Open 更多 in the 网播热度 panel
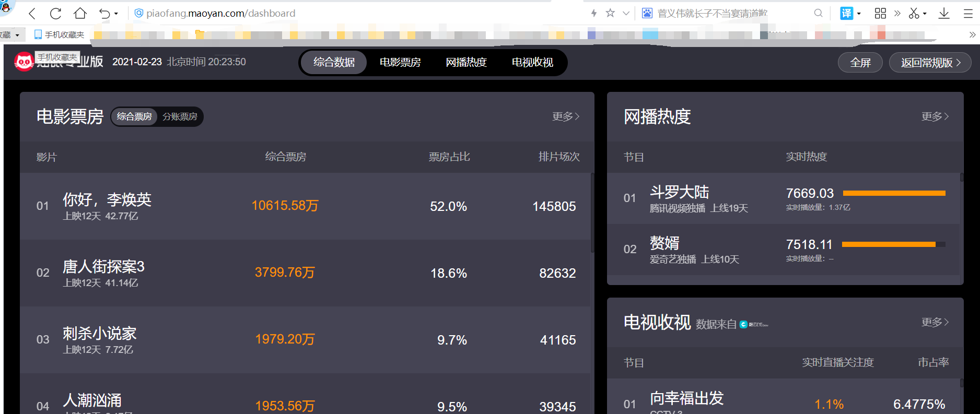 point(935,116)
